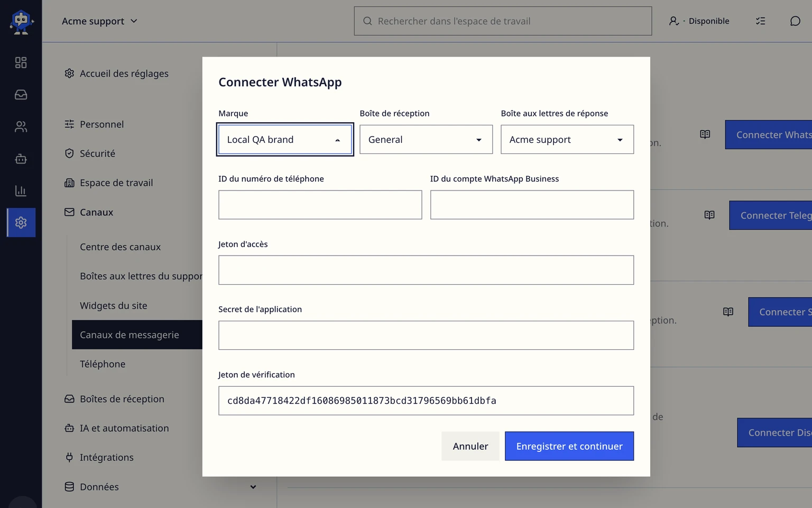
Task: Click the Connecter Discord button behind dialog
Action: (774, 432)
